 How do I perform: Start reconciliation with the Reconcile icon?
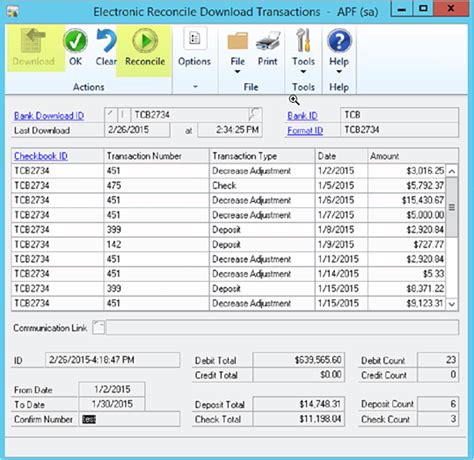[x=145, y=41]
